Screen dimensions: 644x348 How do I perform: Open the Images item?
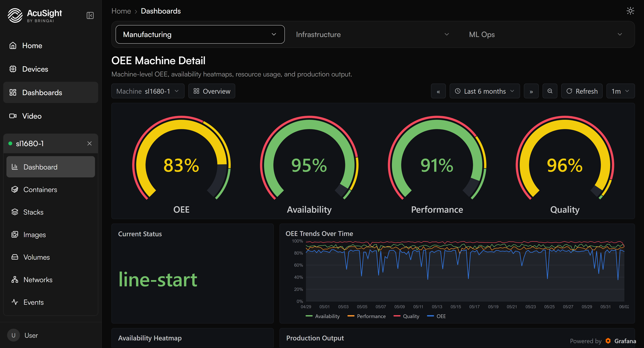click(51, 235)
